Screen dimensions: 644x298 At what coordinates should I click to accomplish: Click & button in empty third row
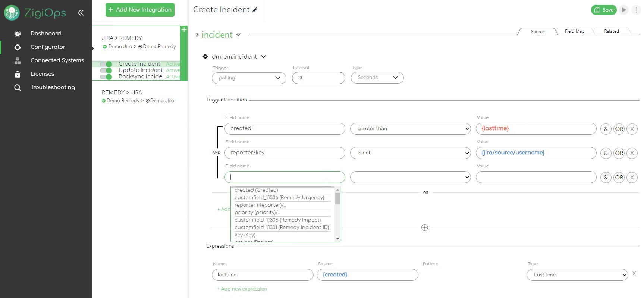(x=606, y=178)
